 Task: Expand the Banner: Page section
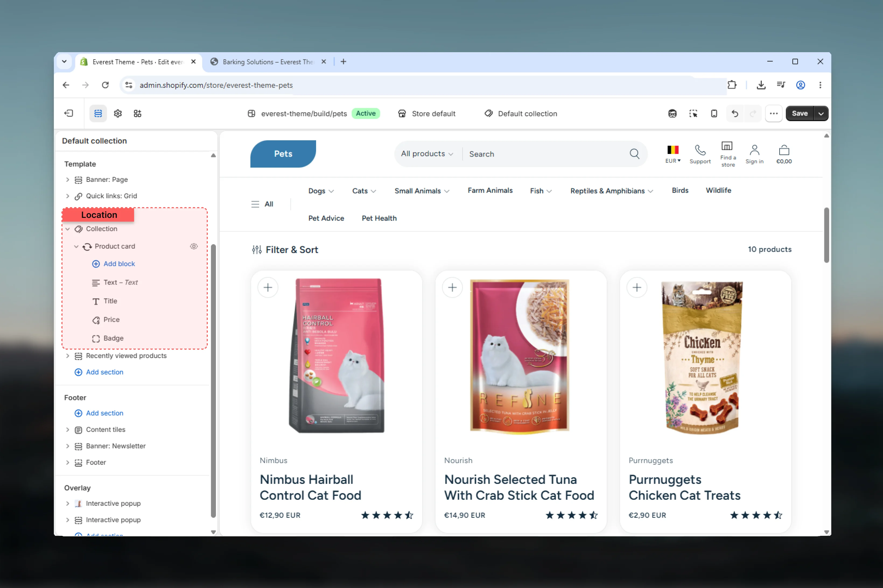[68, 180]
